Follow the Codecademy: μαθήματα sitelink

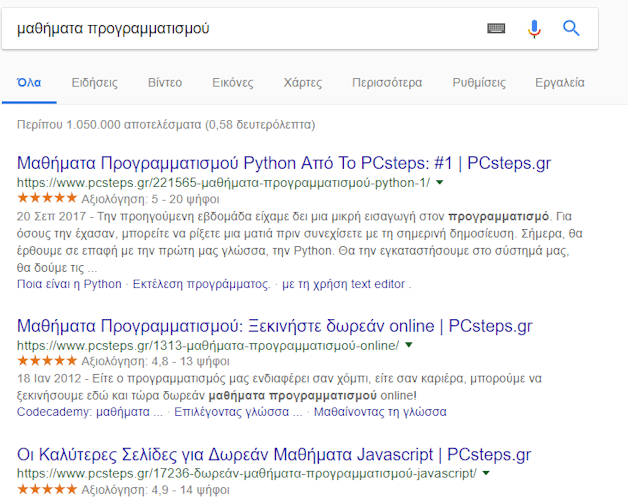coord(90,412)
